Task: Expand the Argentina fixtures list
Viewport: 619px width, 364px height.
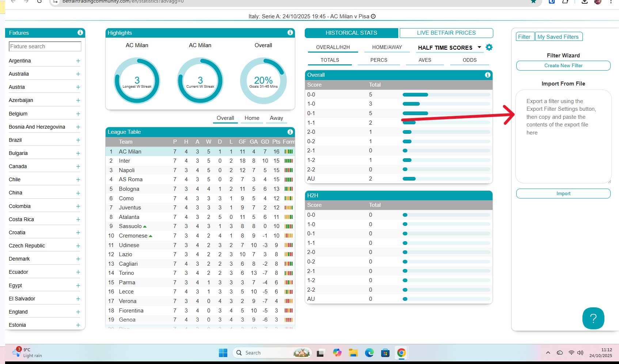Action: (78, 61)
